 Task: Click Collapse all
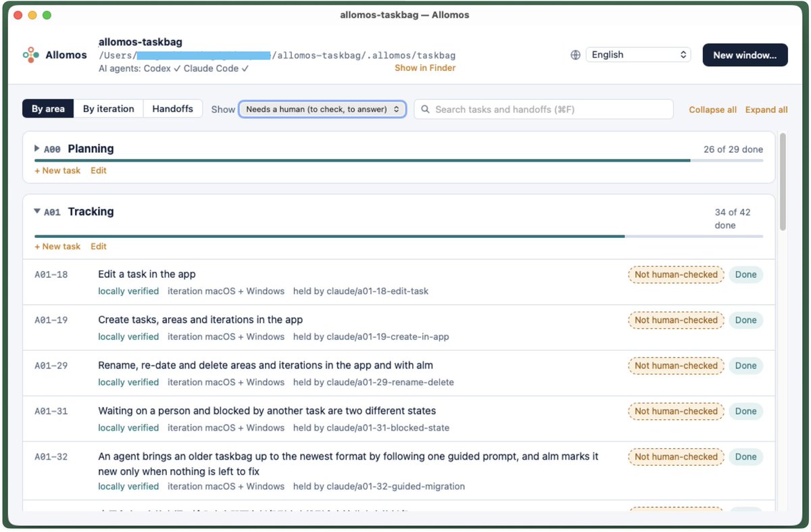coord(713,110)
